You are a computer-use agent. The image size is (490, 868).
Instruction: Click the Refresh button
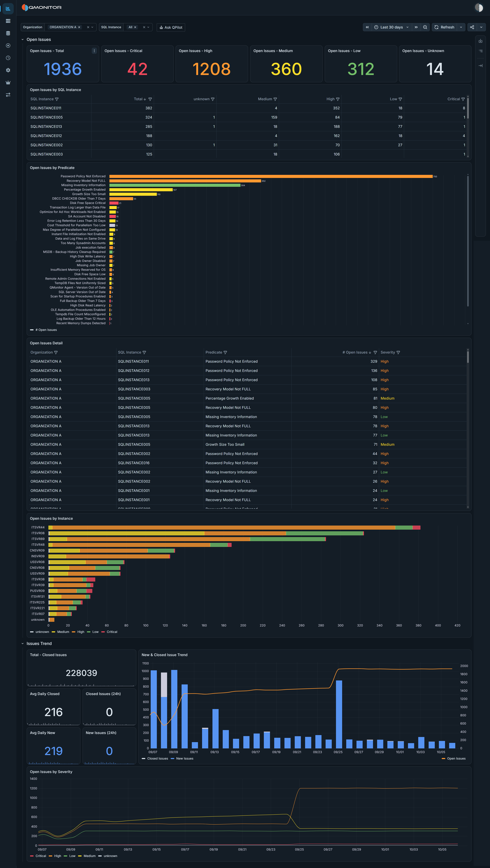[444, 27]
